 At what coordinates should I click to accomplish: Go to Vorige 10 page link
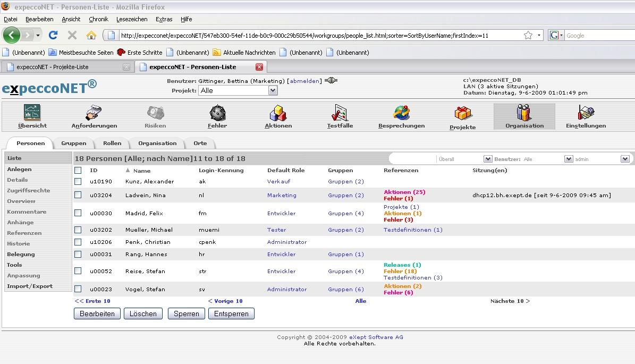pyautogui.click(x=225, y=301)
